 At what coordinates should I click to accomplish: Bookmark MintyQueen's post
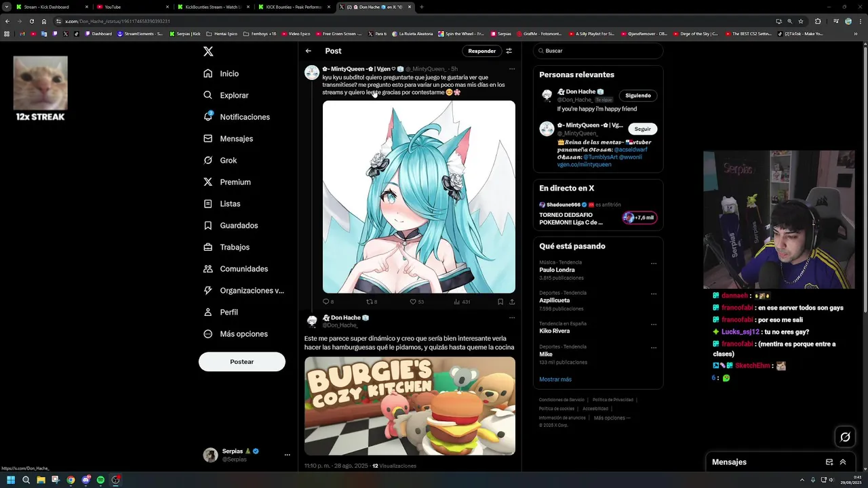(x=500, y=302)
